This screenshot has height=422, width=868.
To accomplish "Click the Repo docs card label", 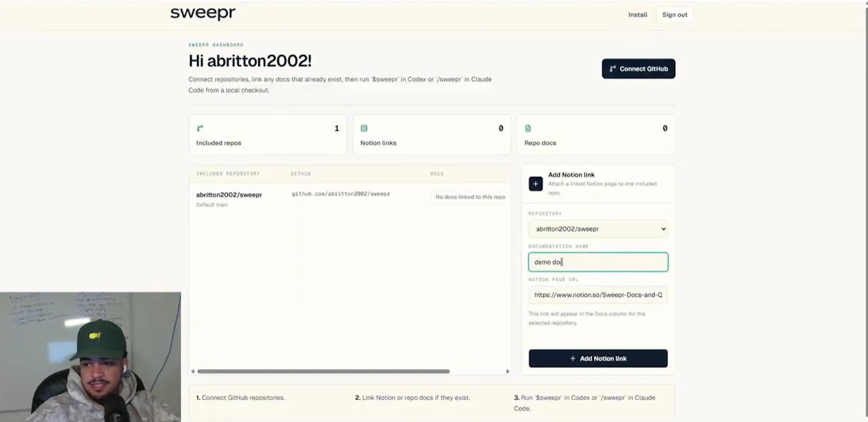I will pyautogui.click(x=540, y=143).
